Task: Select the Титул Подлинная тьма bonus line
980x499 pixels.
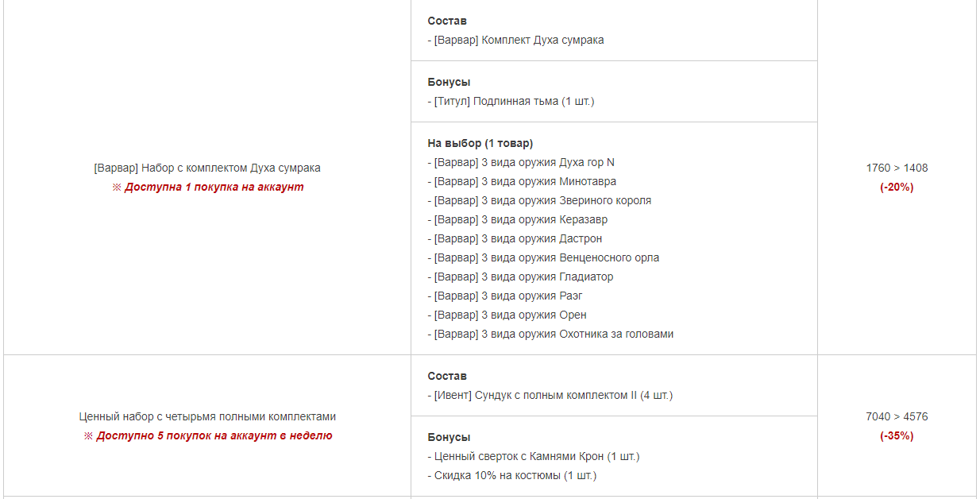Action: [x=511, y=101]
